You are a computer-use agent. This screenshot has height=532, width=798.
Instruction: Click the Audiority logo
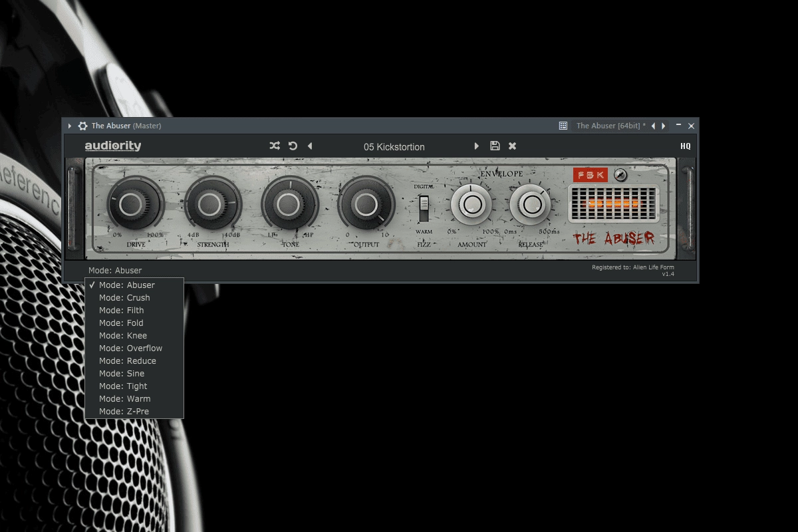(x=113, y=146)
